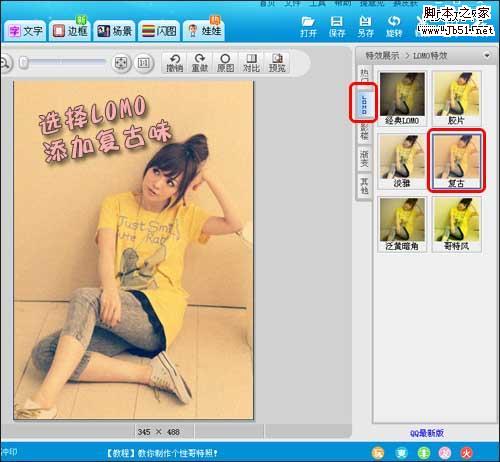Click 特效展示 in the panel breadcrumb

click(x=382, y=56)
